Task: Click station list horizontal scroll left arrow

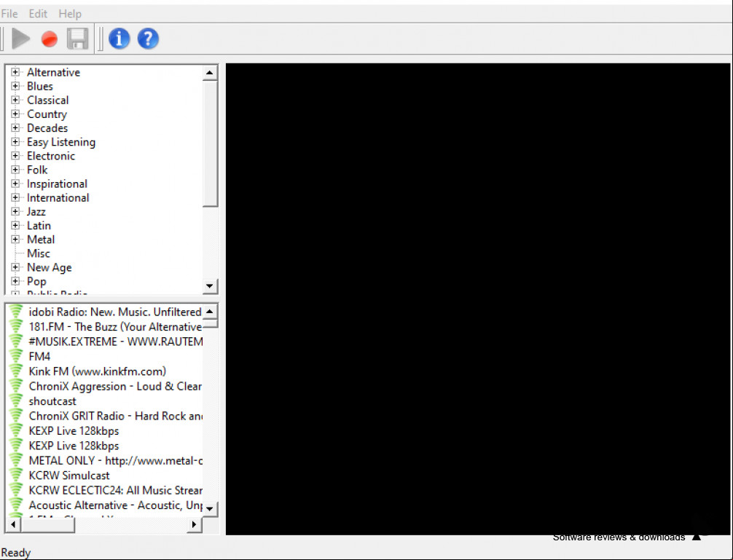Action: 13,524
